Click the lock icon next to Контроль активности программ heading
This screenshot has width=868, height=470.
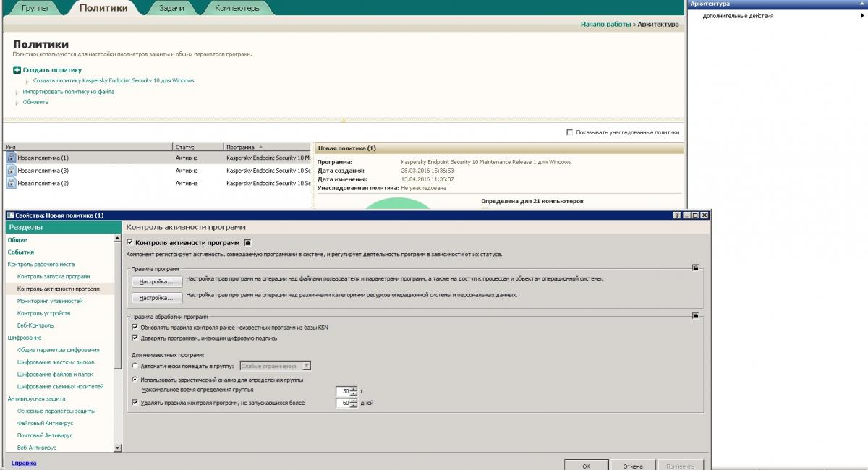(247, 243)
